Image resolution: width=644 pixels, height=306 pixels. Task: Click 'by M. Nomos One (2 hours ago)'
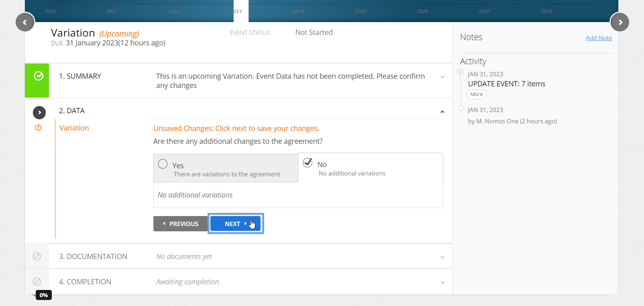[x=512, y=121]
